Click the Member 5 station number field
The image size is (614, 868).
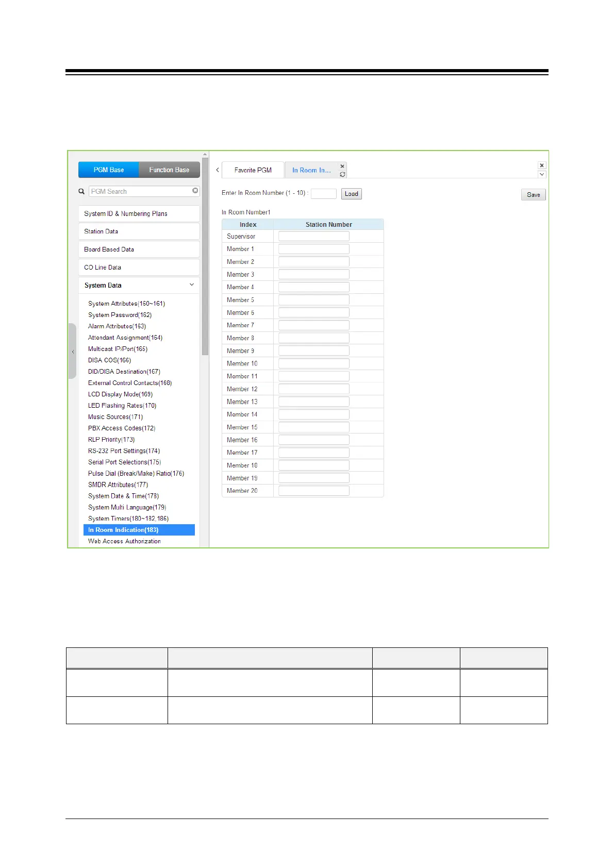point(314,300)
